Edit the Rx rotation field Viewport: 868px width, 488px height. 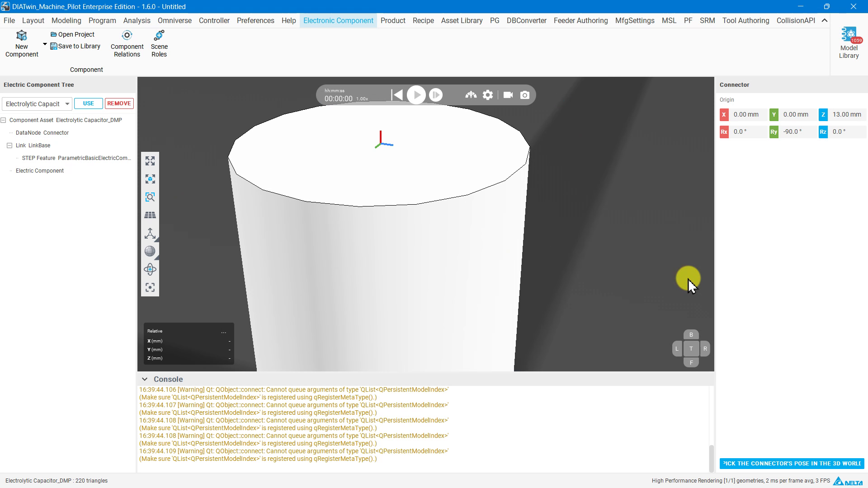click(x=748, y=132)
